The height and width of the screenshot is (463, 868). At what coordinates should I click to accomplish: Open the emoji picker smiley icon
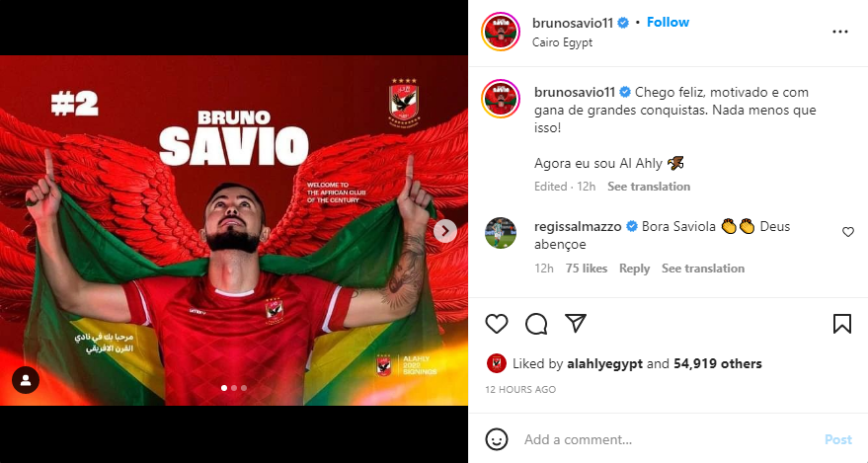pos(497,439)
